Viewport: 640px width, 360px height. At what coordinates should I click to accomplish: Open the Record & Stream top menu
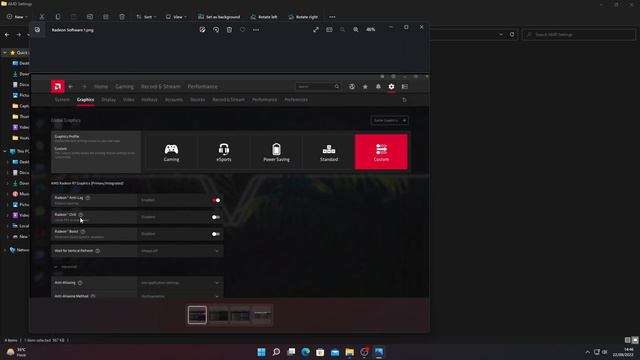point(160,87)
